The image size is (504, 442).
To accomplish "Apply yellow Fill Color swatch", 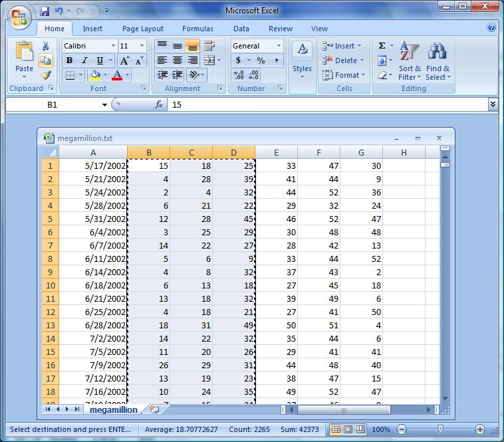I will [95, 75].
